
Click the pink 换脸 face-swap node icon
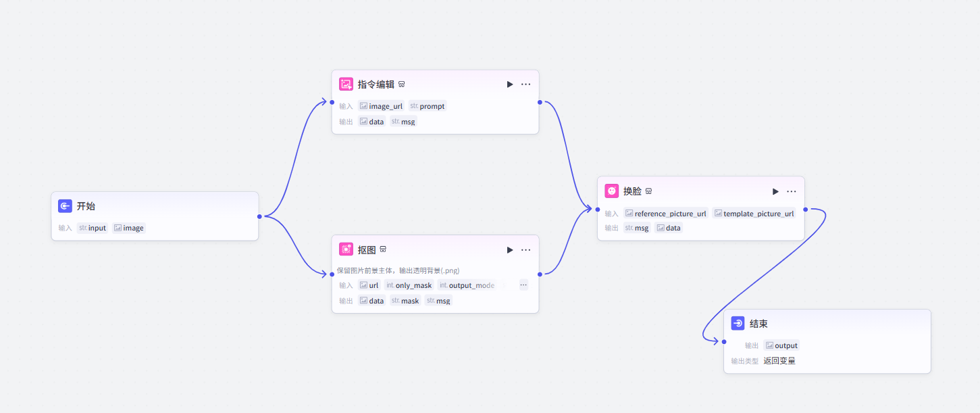[x=612, y=191]
